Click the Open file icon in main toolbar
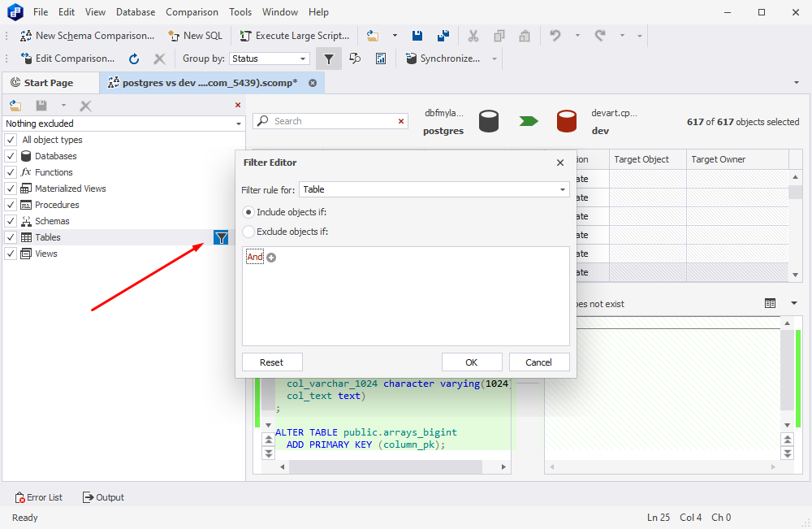 [373, 36]
